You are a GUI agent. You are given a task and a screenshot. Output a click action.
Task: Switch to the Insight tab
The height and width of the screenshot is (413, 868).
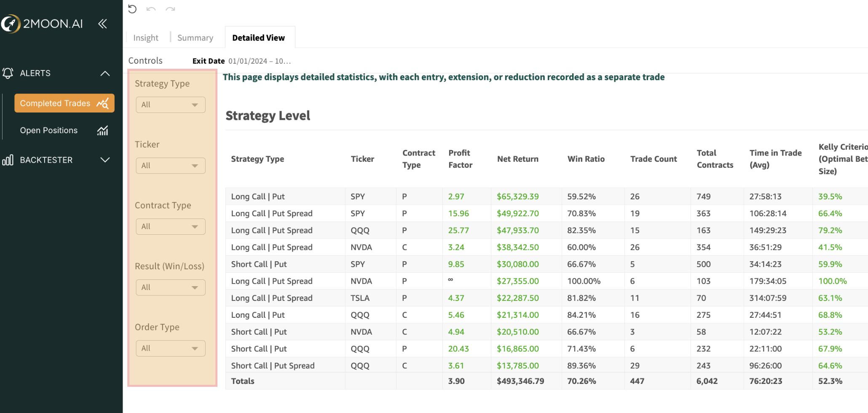tap(146, 38)
